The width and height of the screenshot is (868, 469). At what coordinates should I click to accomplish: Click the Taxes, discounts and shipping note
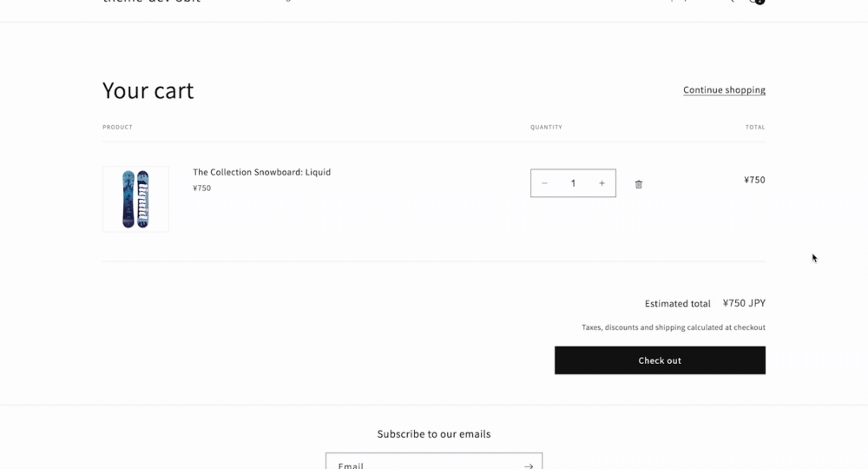coord(674,327)
